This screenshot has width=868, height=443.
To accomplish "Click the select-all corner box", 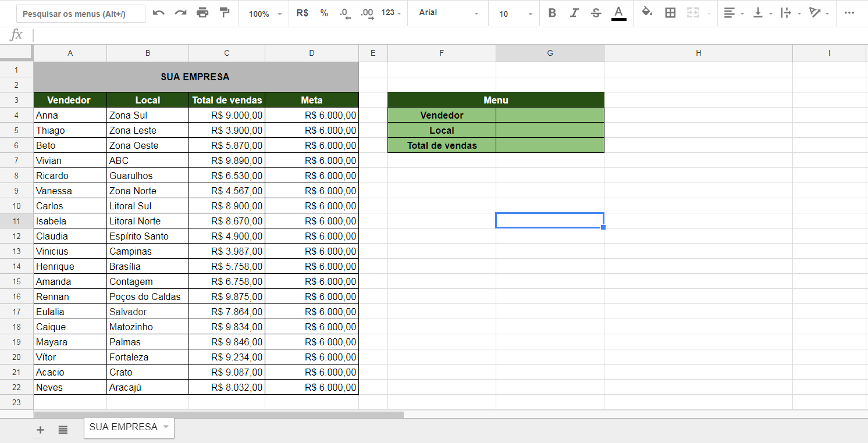I will click(x=16, y=53).
